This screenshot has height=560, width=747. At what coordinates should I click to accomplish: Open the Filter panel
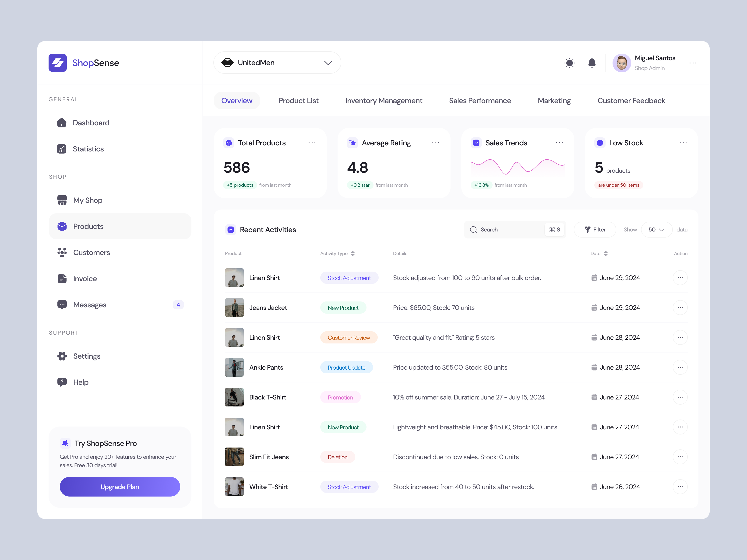tap(595, 229)
